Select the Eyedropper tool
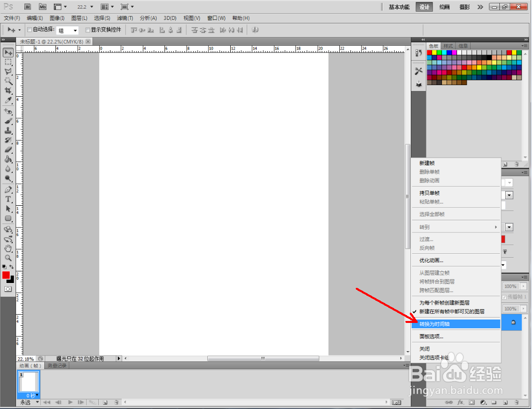 pos(8,100)
